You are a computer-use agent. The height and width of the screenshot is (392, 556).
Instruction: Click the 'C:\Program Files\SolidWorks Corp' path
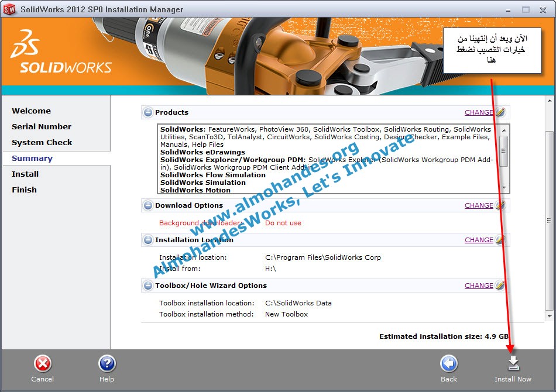(322, 257)
